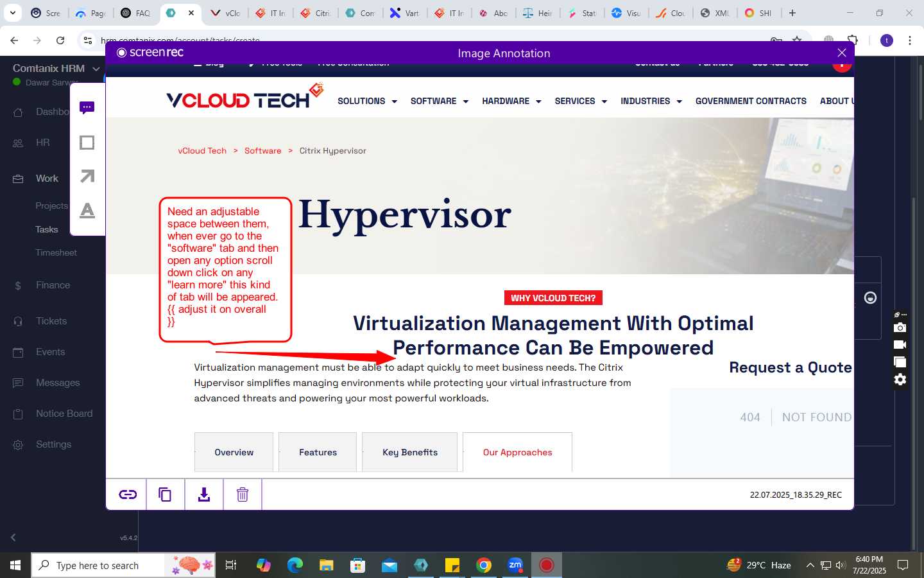Download the annotated screenshot
924x578 pixels.
point(203,495)
